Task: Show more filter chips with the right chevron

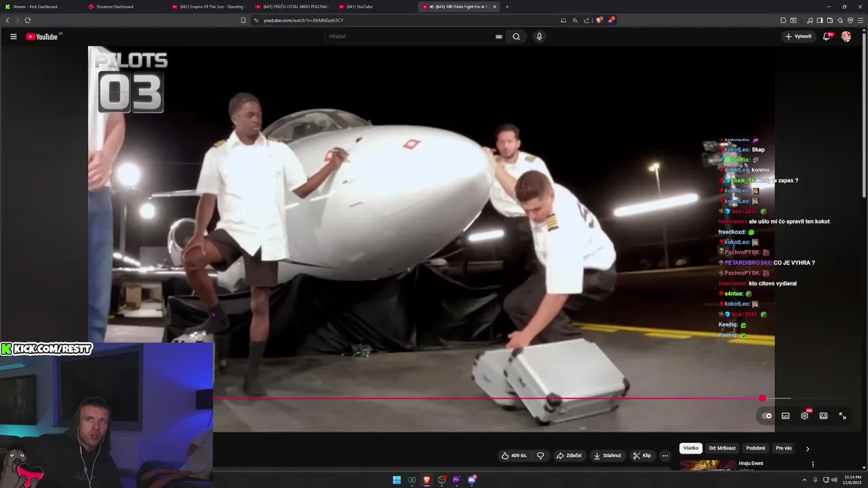Action: pos(807,448)
